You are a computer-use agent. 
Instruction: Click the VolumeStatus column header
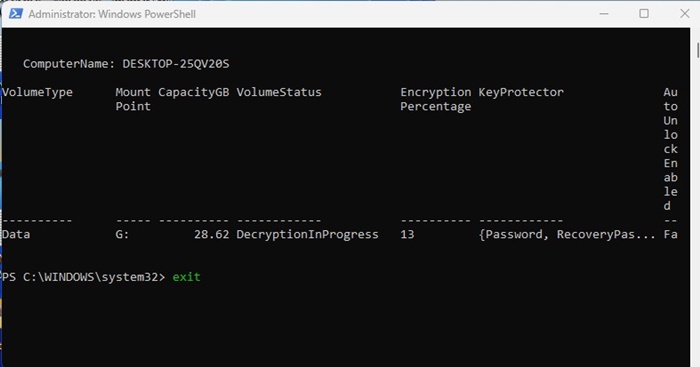click(279, 92)
